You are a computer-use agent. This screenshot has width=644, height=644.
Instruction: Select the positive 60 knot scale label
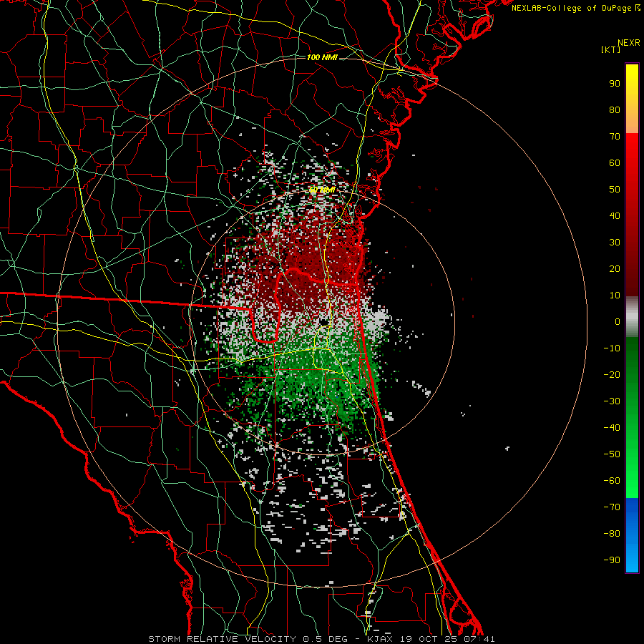point(615,163)
